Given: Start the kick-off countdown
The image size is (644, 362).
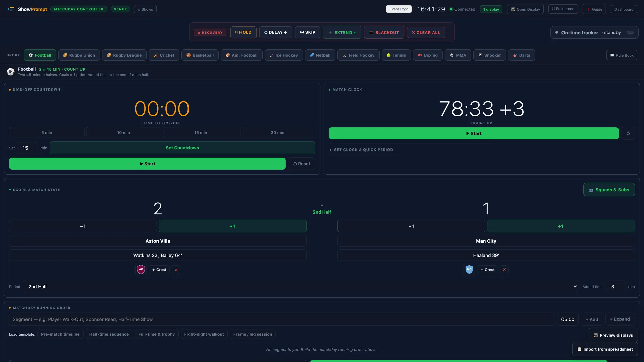Looking at the screenshot, I should (x=147, y=164).
